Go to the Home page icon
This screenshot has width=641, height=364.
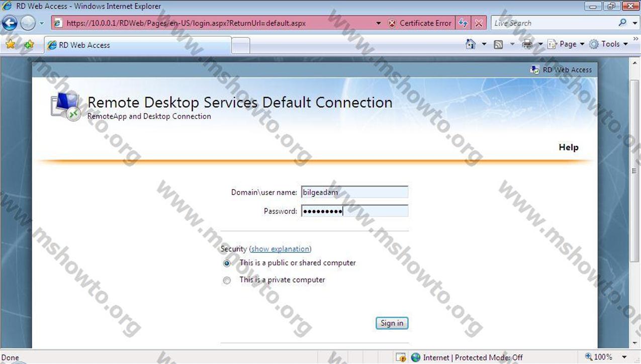(471, 44)
